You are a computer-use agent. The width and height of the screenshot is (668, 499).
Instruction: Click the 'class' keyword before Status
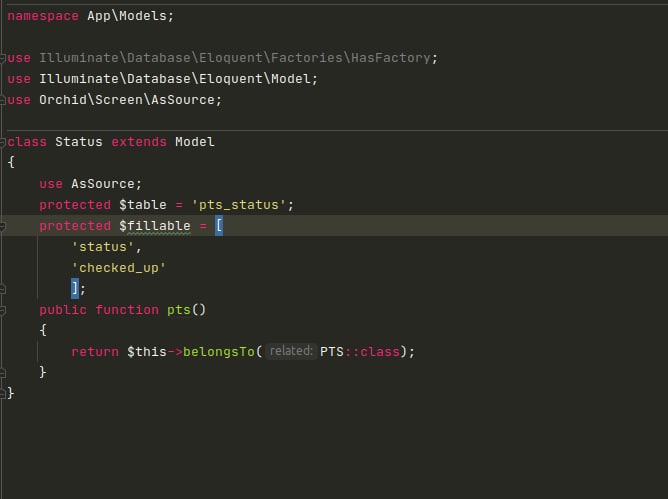click(27, 141)
